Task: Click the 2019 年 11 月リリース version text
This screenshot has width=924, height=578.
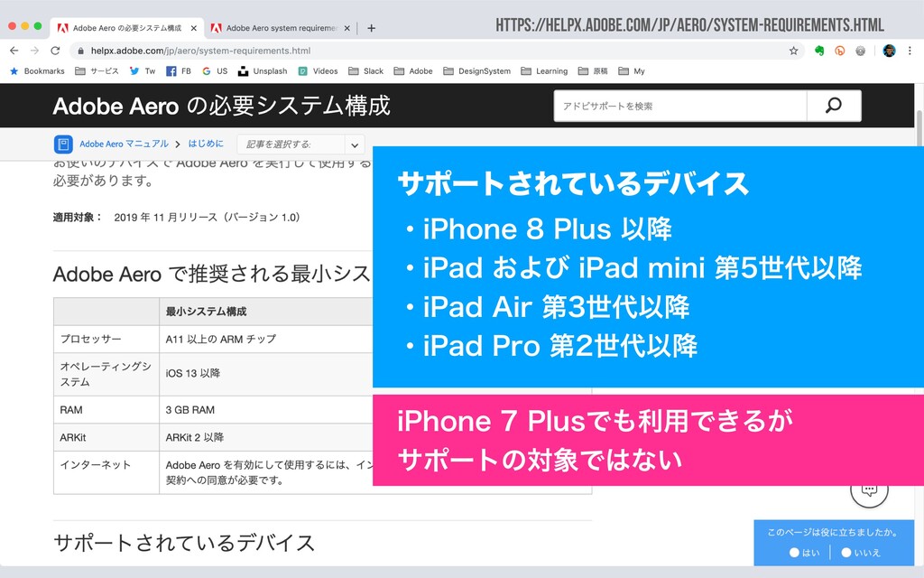Action: (x=207, y=217)
